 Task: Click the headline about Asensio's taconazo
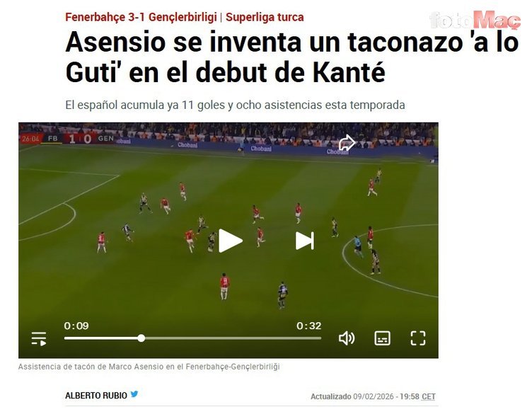[x=291, y=57]
